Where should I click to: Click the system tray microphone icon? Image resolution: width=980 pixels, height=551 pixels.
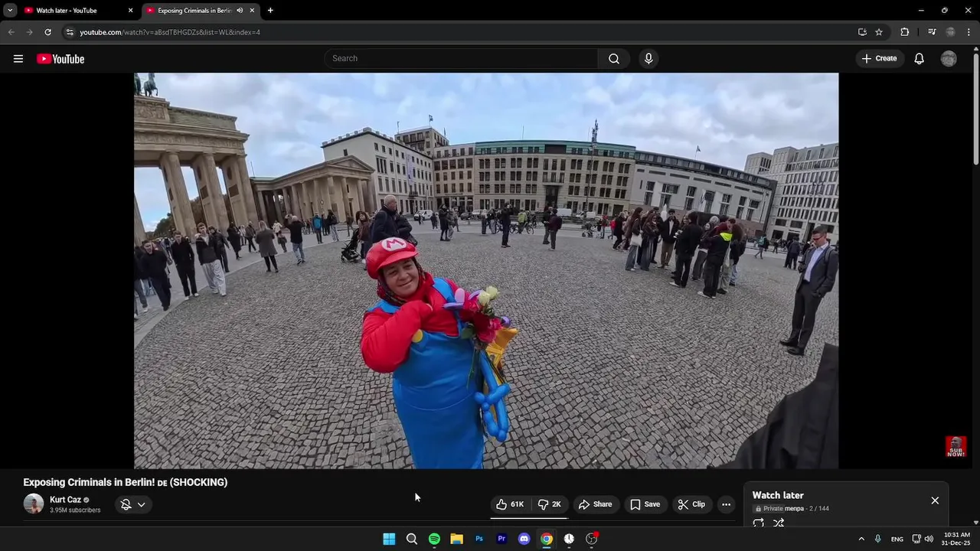point(878,539)
